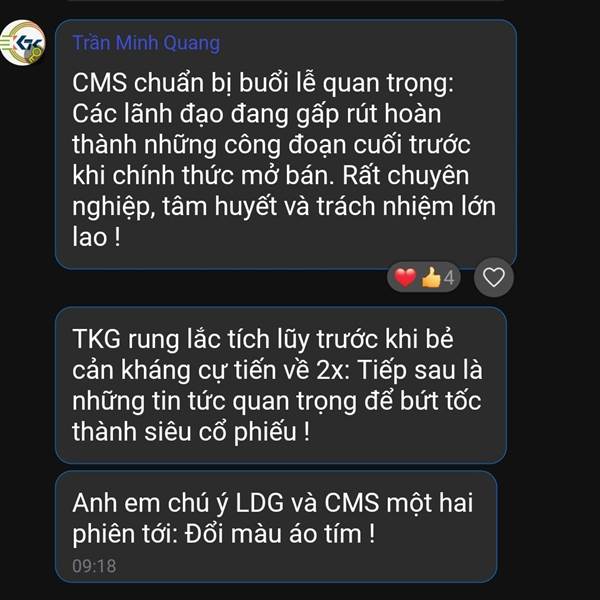Click the ticker LDG in the last message
The width and height of the screenshot is (600, 600).
point(259,502)
